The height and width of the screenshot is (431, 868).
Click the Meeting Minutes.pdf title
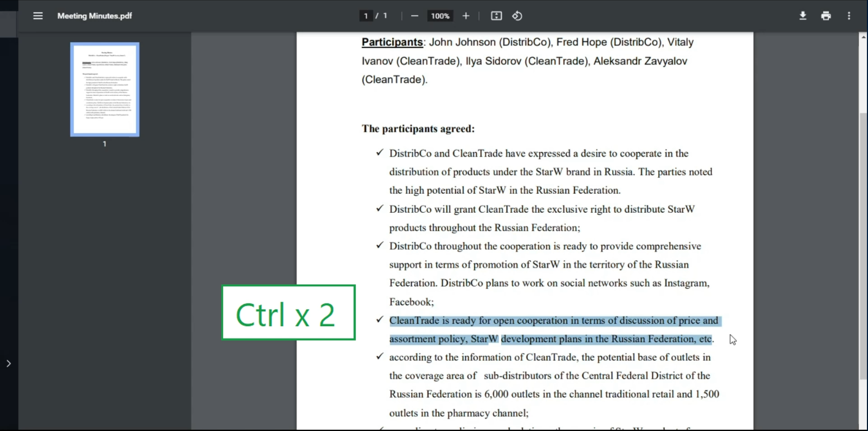coord(95,16)
